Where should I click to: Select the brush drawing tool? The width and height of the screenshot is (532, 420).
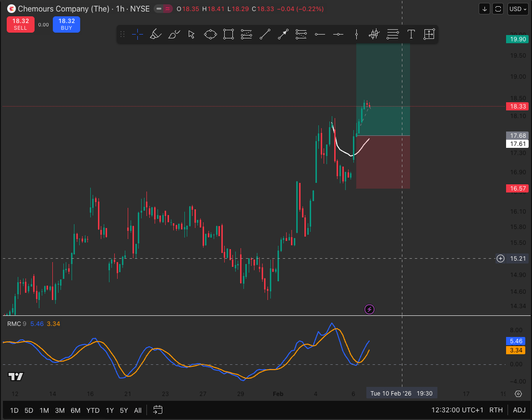[x=174, y=34]
